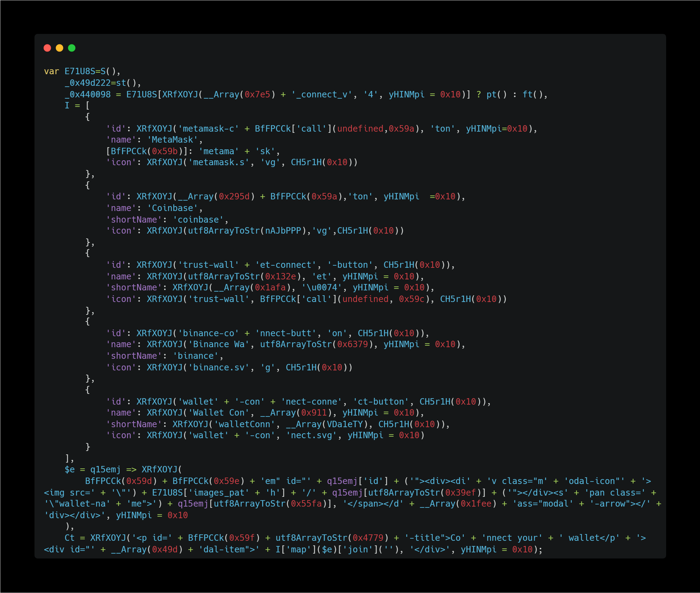
Task: Click the 'pt()' call
Action: pos(496,94)
